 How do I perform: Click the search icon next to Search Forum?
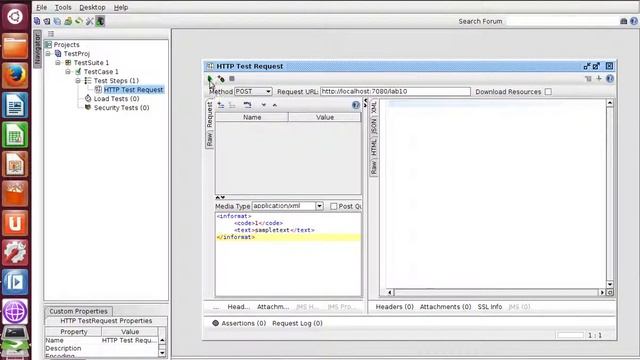[x=623, y=21]
